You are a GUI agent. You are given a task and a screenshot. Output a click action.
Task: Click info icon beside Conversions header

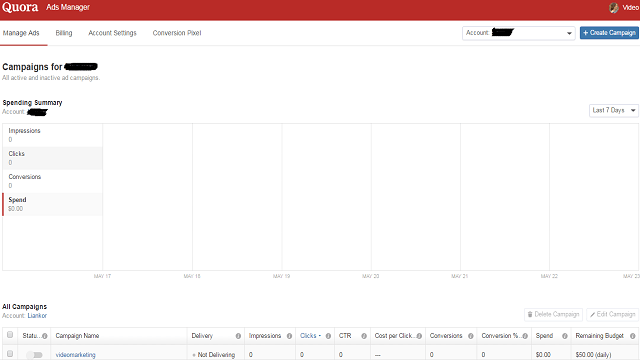pyautogui.click(x=470, y=336)
